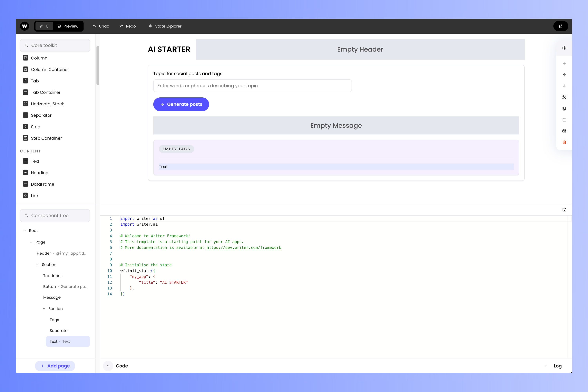Collapse the Page tree node
Image resolution: width=588 pixels, height=392 pixels.
pyautogui.click(x=31, y=242)
